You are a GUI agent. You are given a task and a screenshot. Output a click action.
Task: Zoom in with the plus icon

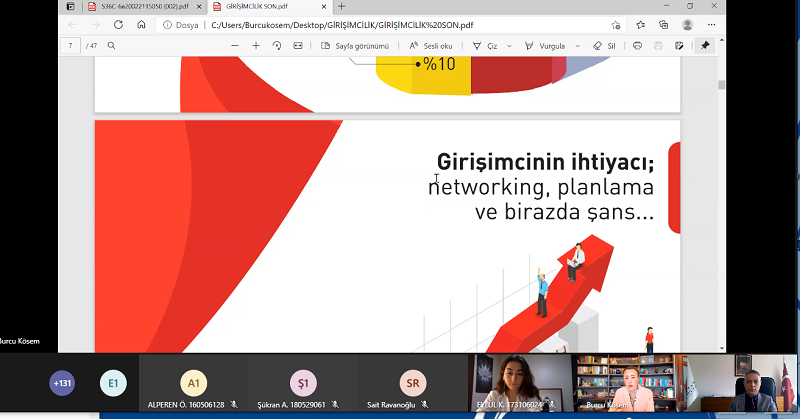256,46
